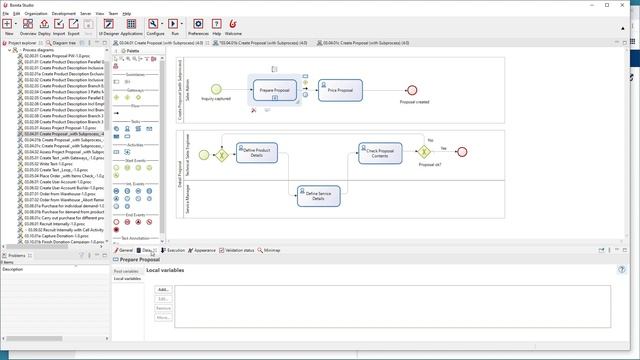The height and width of the screenshot is (360, 640).
Task: Select the pointer tool in palette toolbar
Action: tap(116, 59)
